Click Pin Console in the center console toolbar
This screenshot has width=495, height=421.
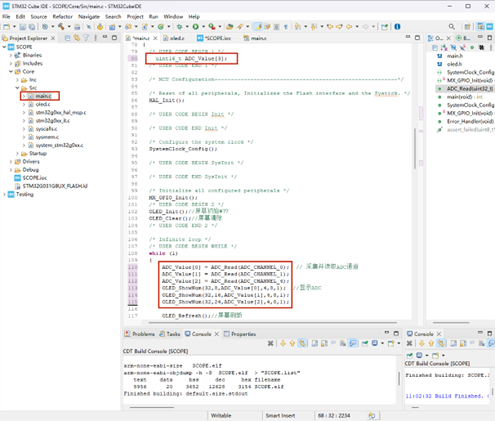[365, 343]
